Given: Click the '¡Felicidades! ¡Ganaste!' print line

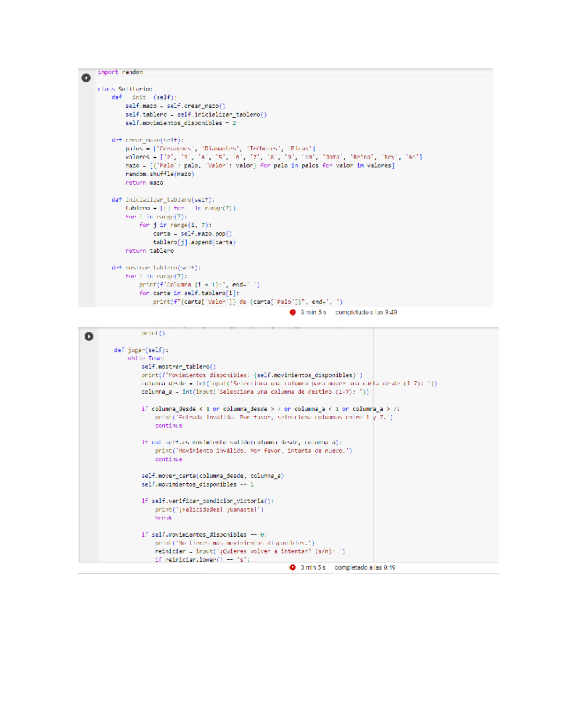Looking at the screenshot, I should point(209,509).
